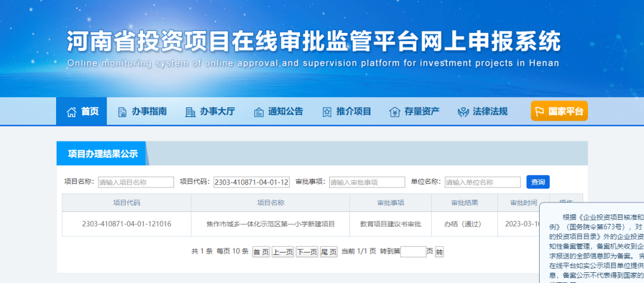This screenshot has width=644, height=283.
Task: Select the 项目办理结果公示 tab
Action: pyautogui.click(x=103, y=154)
